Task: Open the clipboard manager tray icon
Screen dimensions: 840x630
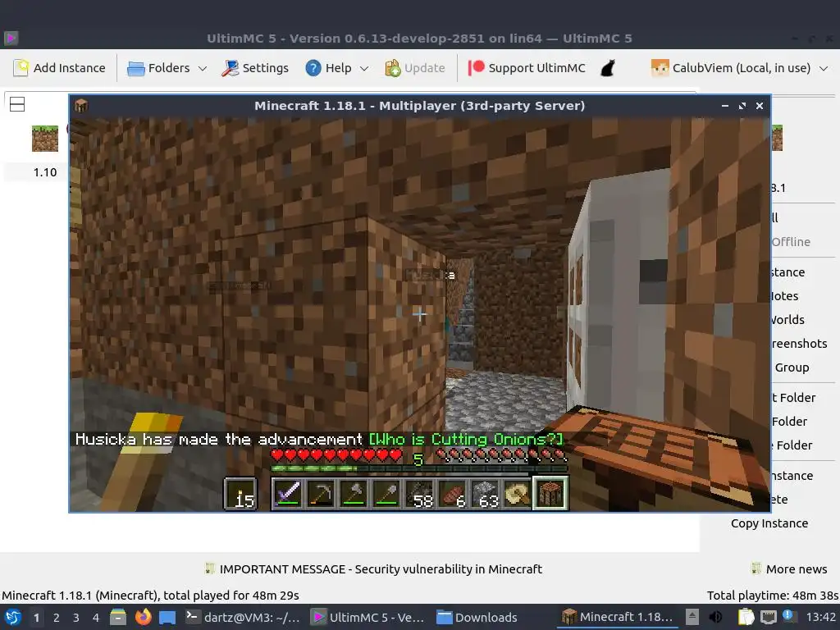Action: 746,617
